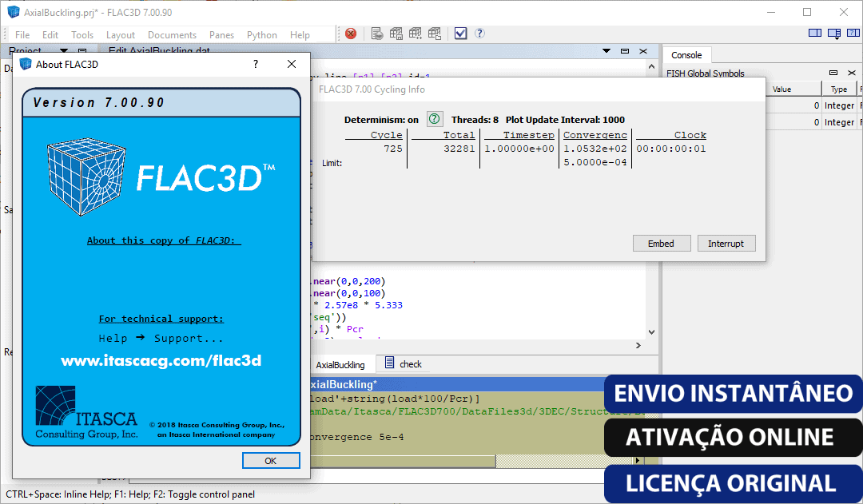Viewport: 863px width, 504px height.
Task: Open the Project pane dropdown arrow
Action: 64,50
